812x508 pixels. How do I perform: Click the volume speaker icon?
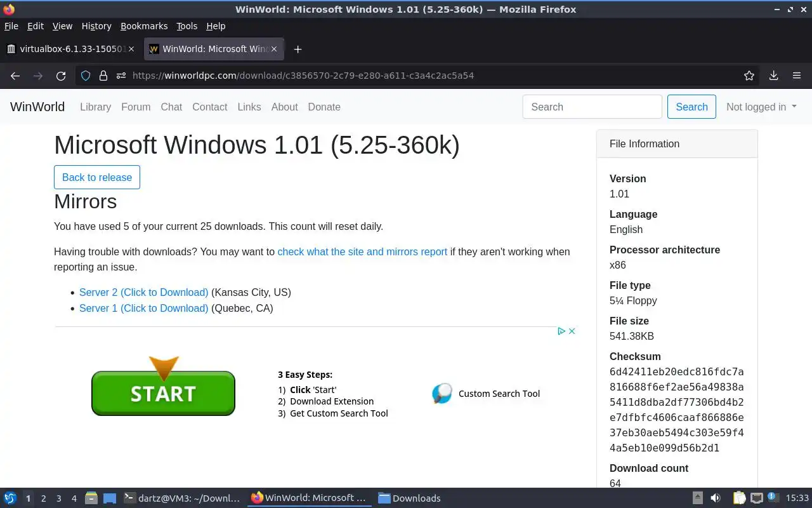coord(715,498)
